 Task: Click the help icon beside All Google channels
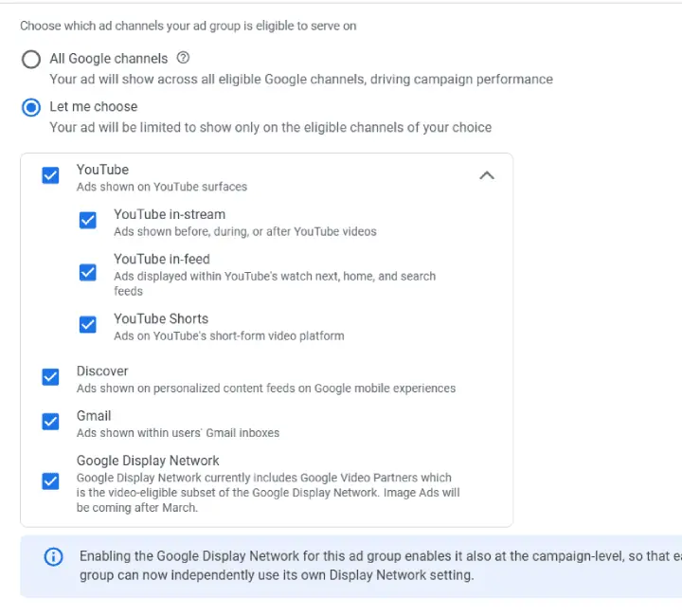pos(184,58)
